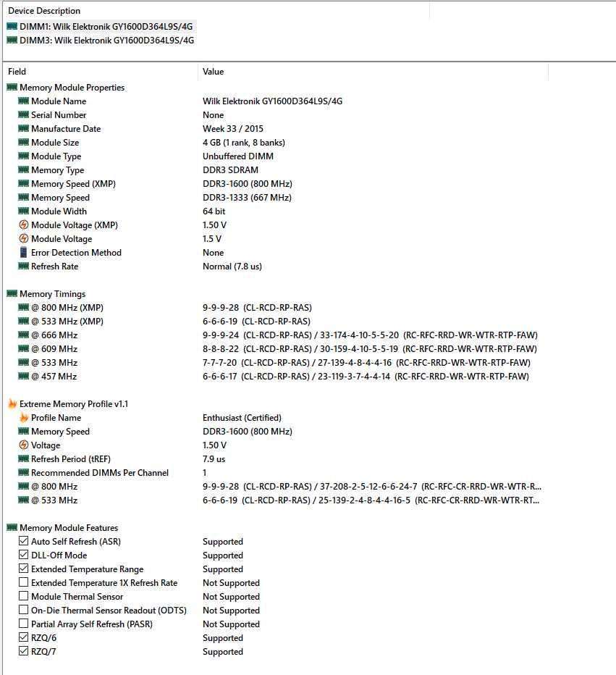Click value Enthusiast (Certified)
The height and width of the screenshot is (675, 616).
click(x=242, y=418)
